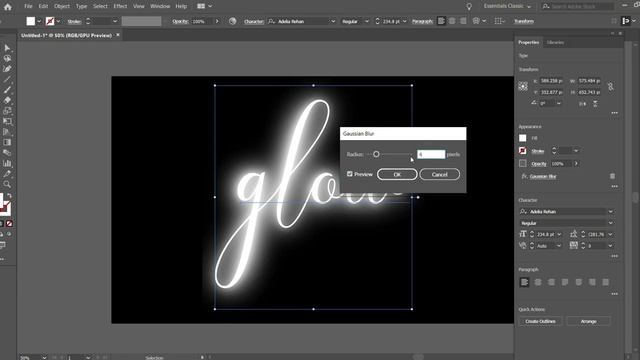
Task: Open the Effect menu
Action: tap(120, 6)
